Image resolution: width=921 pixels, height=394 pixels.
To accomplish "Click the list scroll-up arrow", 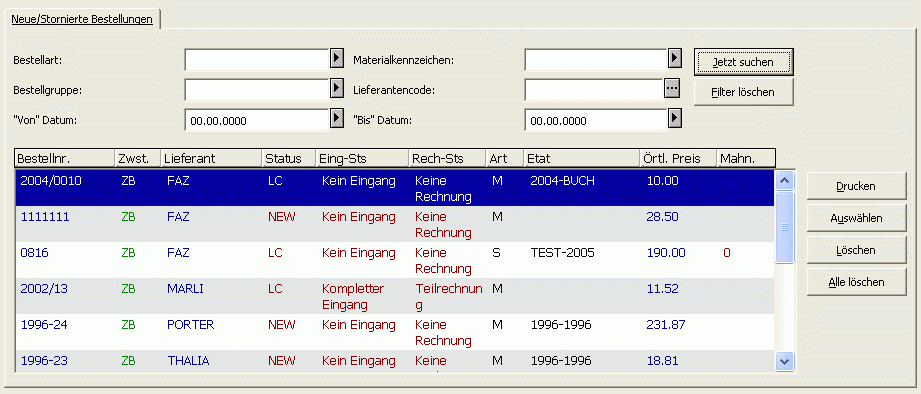I will [785, 180].
